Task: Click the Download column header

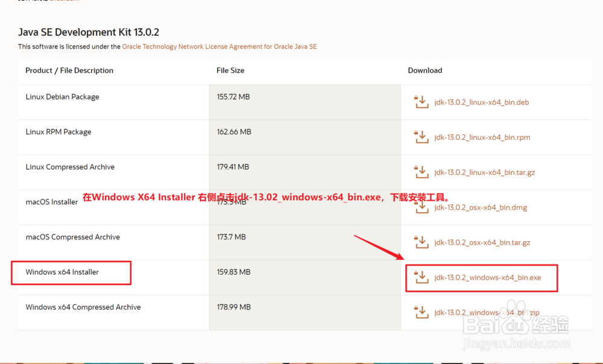Action: (x=425, y=71)
